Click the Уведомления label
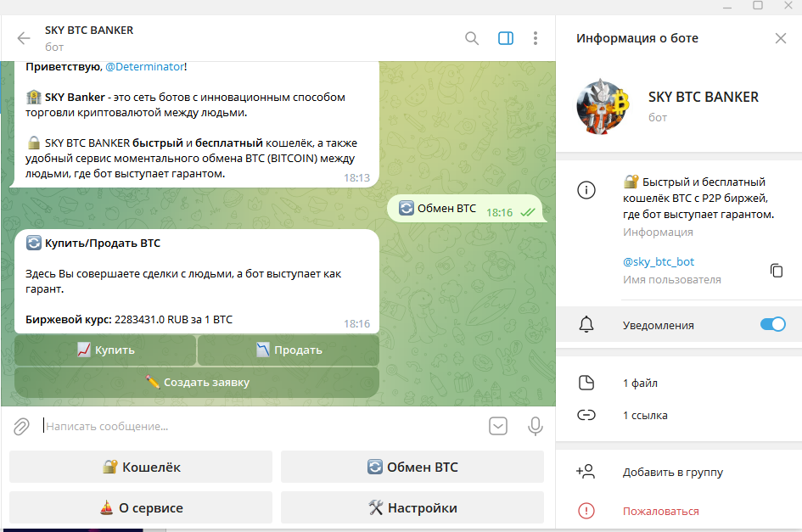 click(x=659, y=325)
